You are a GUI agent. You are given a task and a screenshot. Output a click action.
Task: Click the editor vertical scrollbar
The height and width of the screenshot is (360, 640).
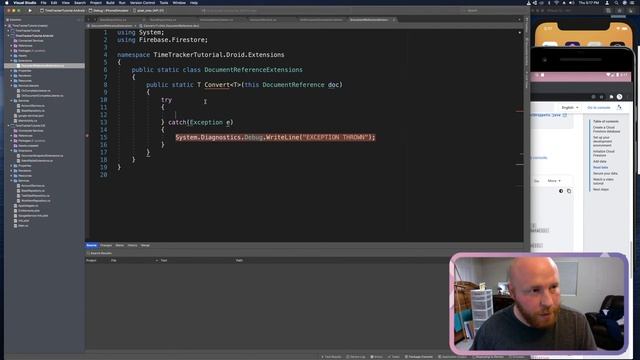pos(520,135)
